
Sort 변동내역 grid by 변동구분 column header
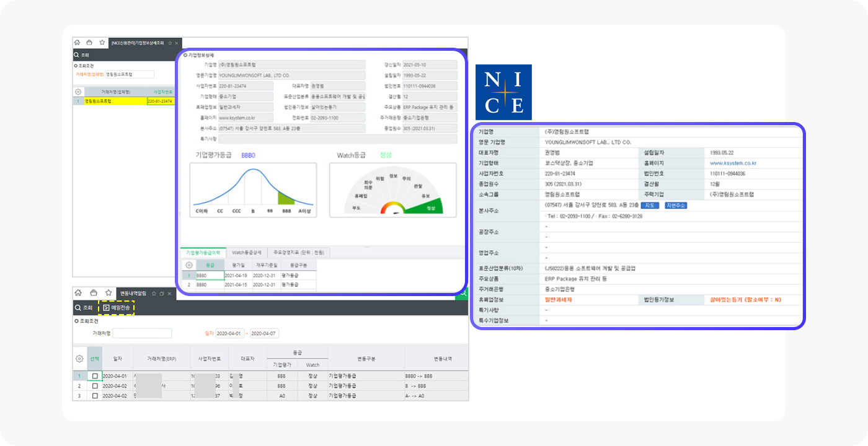click(366, 359)
